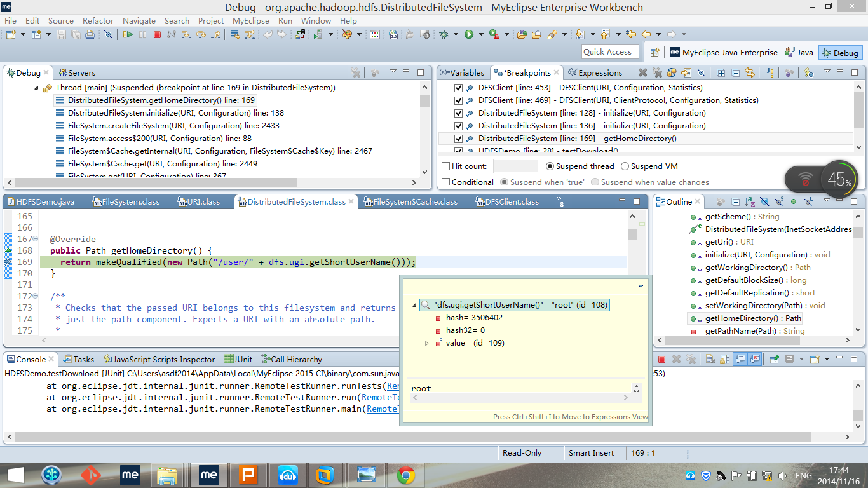This screenshot has width=868, height=488.
Task: Click Skip All Breakpoints in main toolbar
Action: [x=108, y=34]
